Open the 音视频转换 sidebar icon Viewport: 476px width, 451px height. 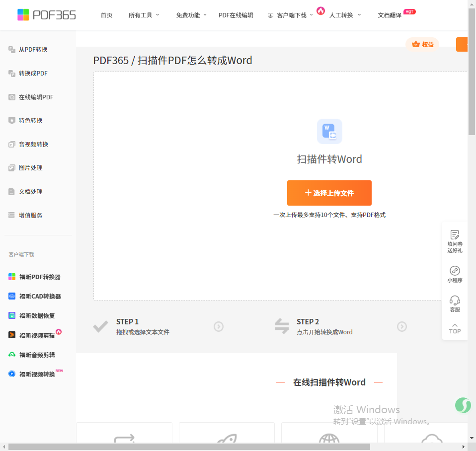12,145
